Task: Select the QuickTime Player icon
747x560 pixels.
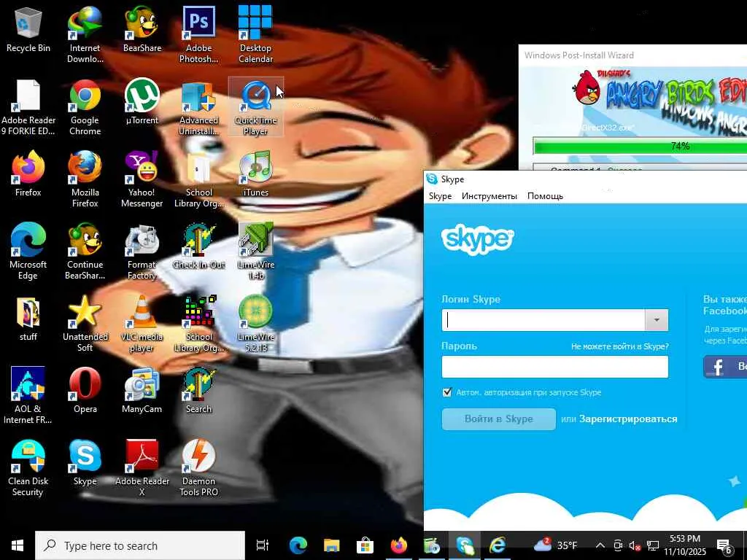Action: (x=255, y=106)
